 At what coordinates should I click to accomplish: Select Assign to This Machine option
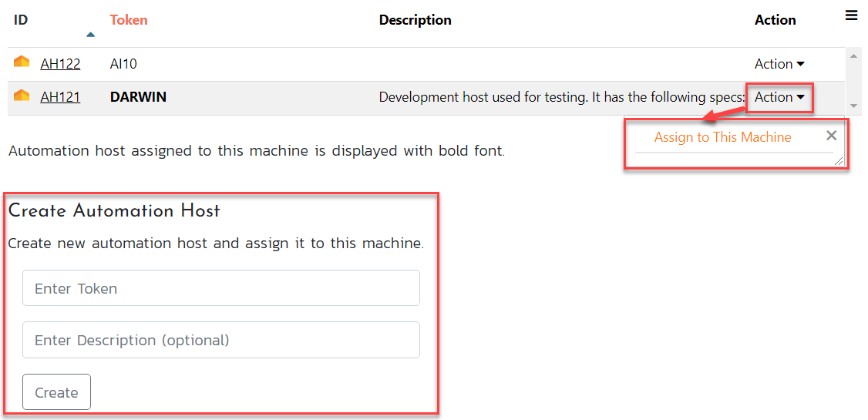[722, 137]
